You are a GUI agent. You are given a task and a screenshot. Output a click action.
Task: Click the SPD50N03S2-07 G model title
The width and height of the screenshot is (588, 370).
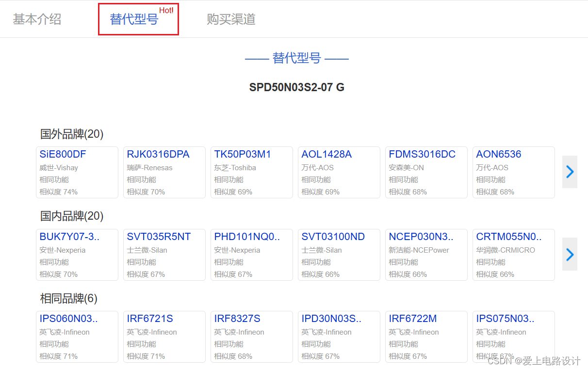297,87
